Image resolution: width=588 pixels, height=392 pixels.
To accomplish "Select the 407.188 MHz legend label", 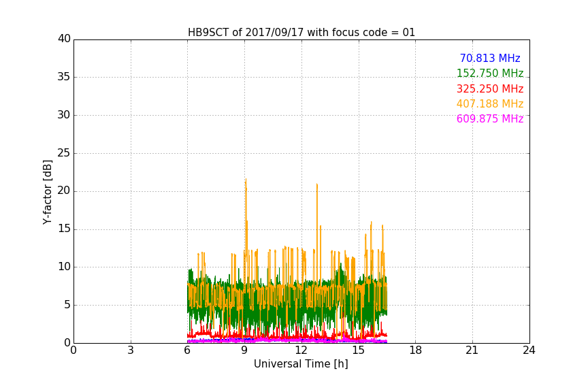I will 490,103.
